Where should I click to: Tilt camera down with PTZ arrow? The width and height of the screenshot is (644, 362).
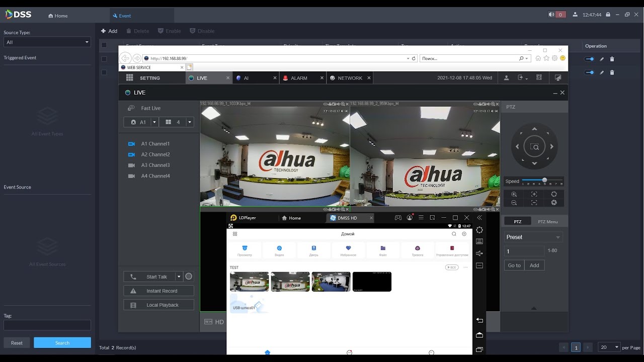point(534,163)
